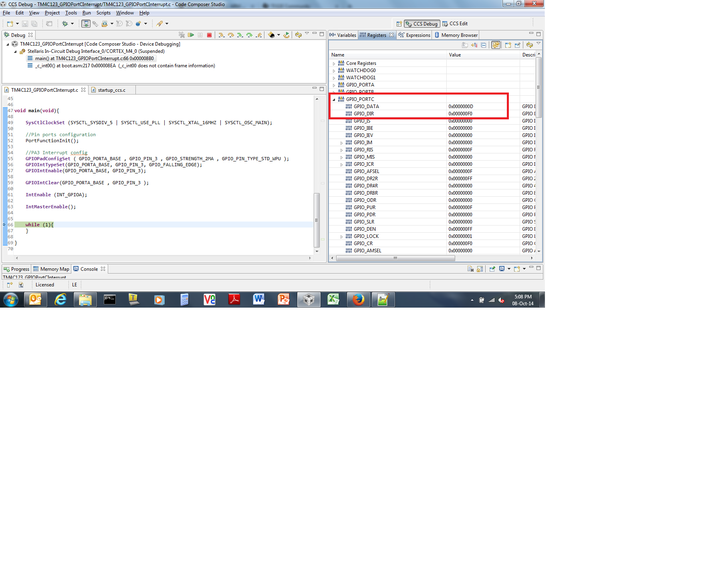Expand the WATCHDOG0 register group
718x588 pixels.
pos(334,71)
